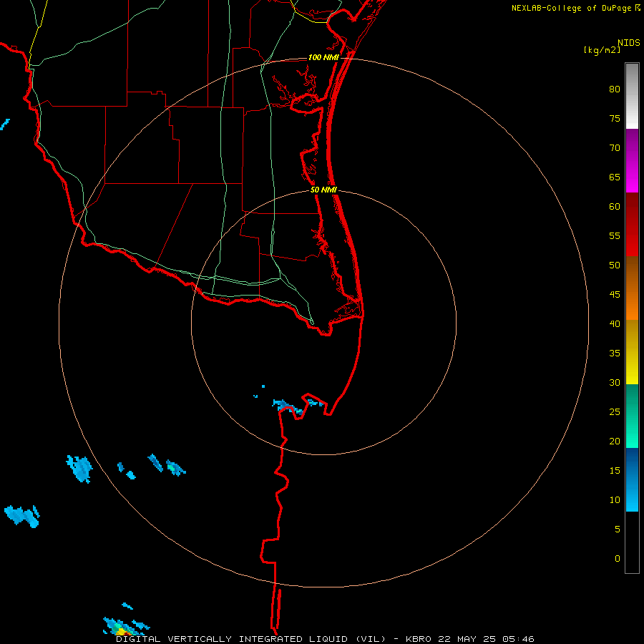
Task: Click the 30 value on the scale
Action: coord(615,383)
